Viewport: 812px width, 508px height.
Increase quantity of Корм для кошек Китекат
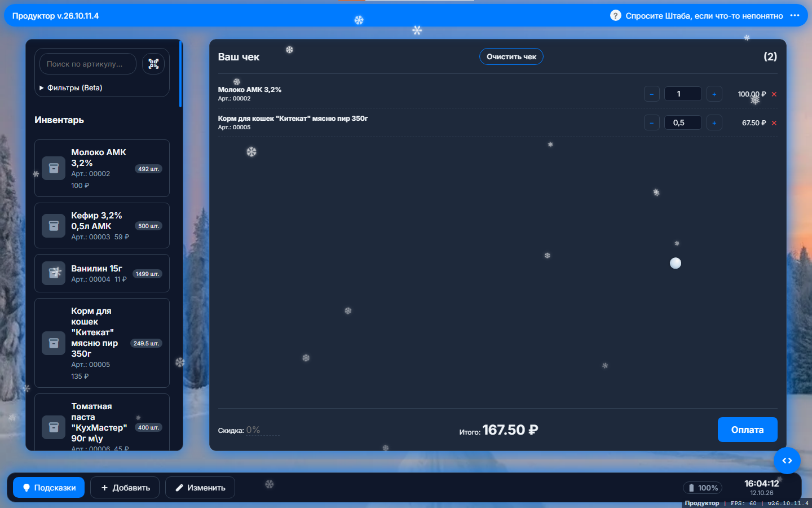pyautogui.click(x=714, y=123)
